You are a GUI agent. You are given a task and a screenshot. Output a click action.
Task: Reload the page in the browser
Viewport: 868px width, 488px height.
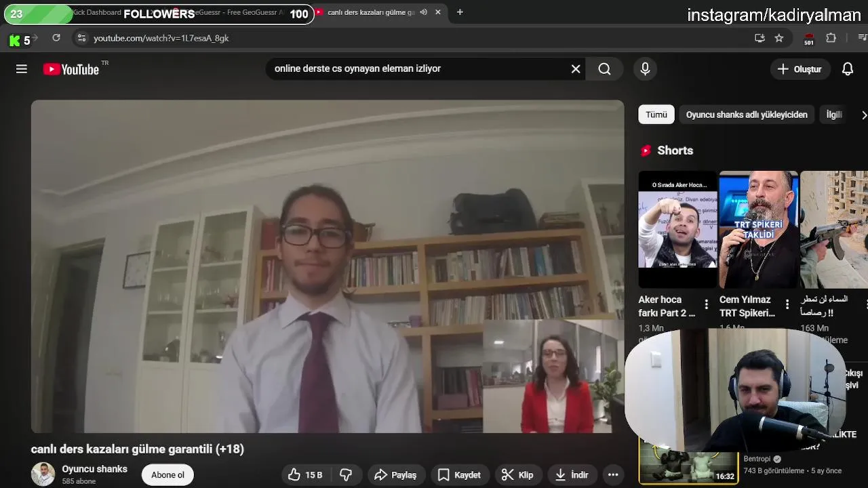(56, 39)
